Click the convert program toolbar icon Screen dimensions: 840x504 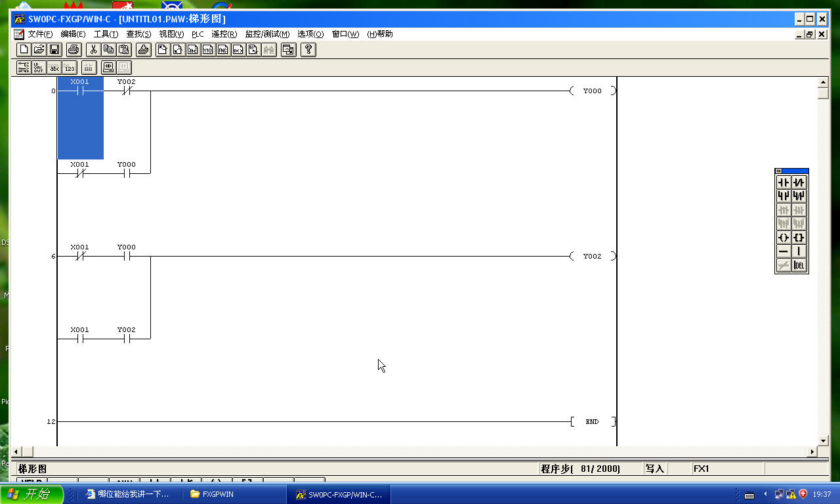(143, 50)
